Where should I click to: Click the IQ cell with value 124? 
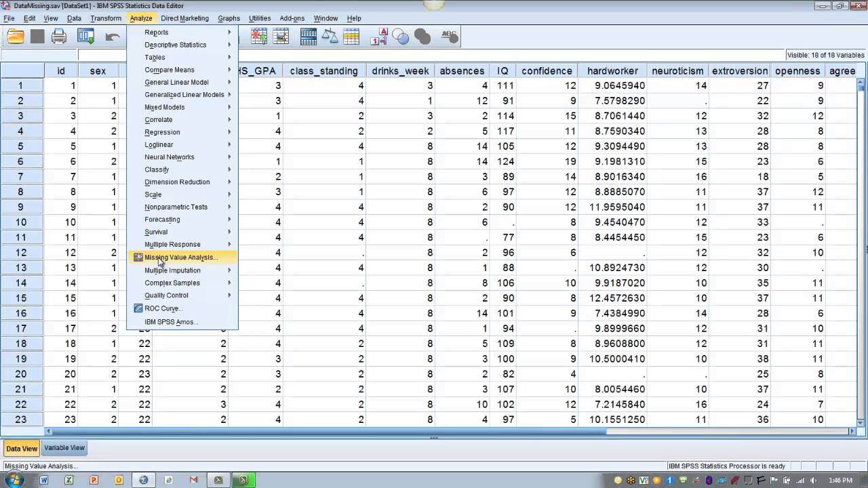coord(502,161)
